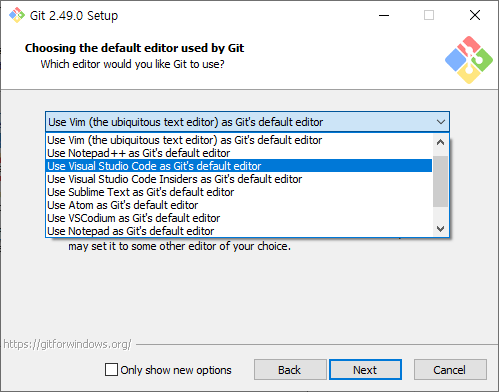Select Visual Studio Code Insiders as default editor
This screenshot has height=392, width=499.
(239, 179)
